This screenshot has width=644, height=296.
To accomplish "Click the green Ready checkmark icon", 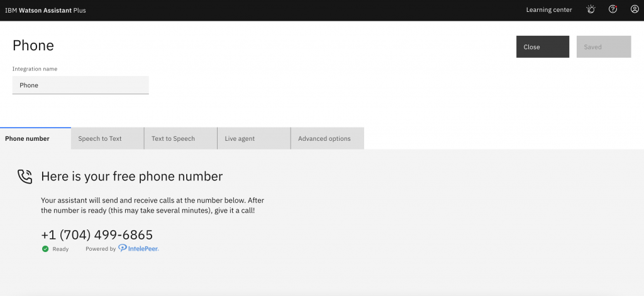I will (x=45, y=249).
